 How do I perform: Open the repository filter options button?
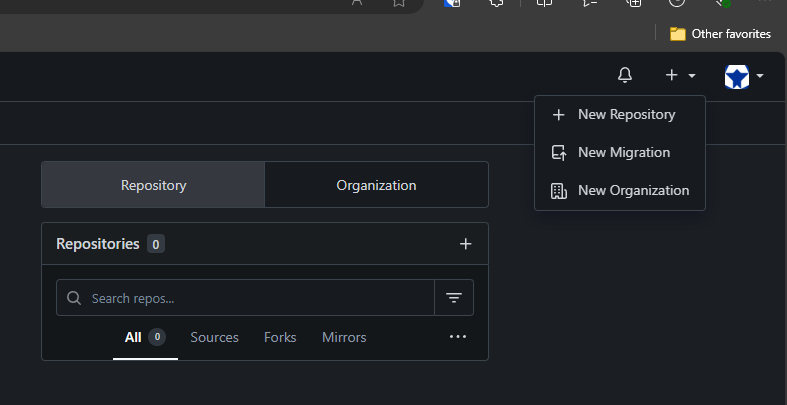click(x=454, y=298)
